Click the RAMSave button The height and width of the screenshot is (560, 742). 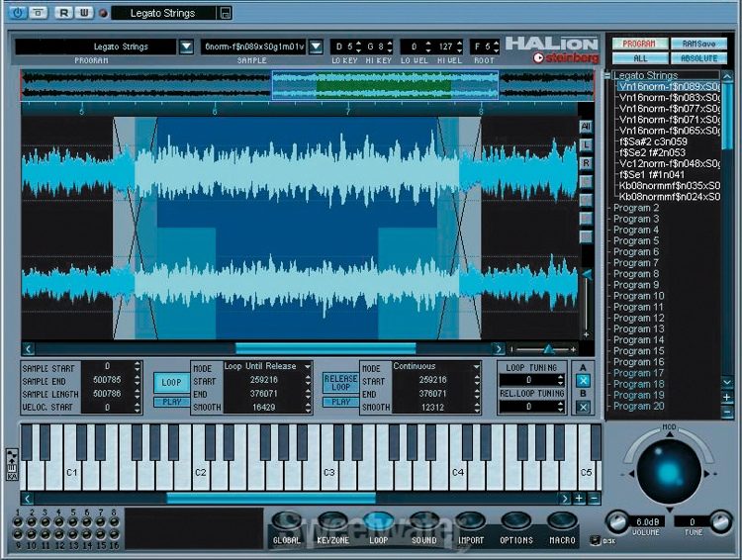(x=698, y=44)
